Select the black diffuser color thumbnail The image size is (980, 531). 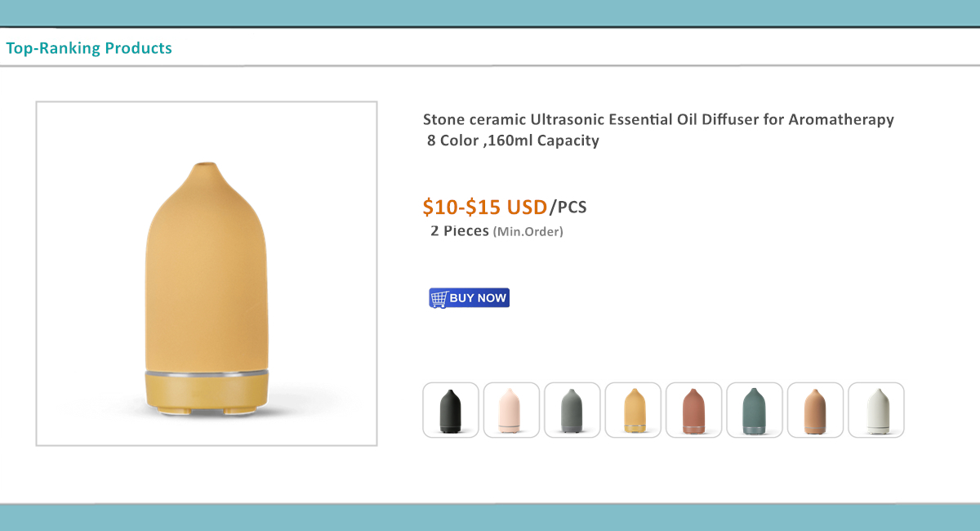(x=451, y=410)
